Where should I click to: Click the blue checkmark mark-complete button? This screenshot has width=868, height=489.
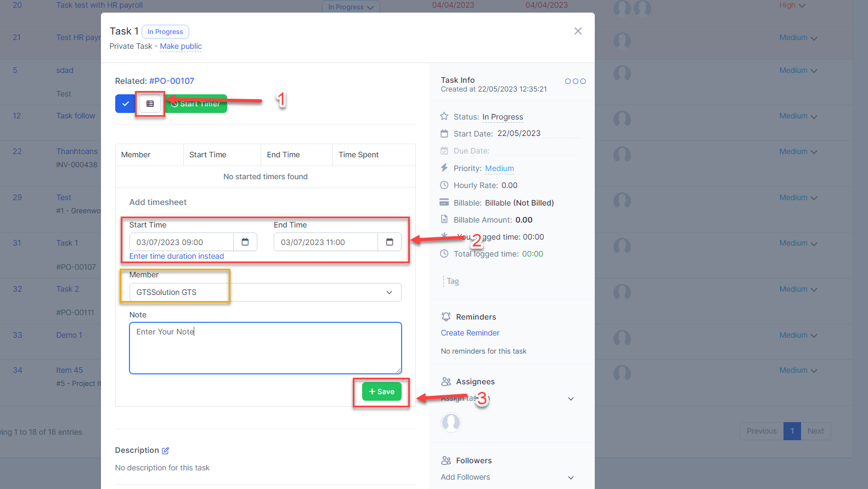125,104
